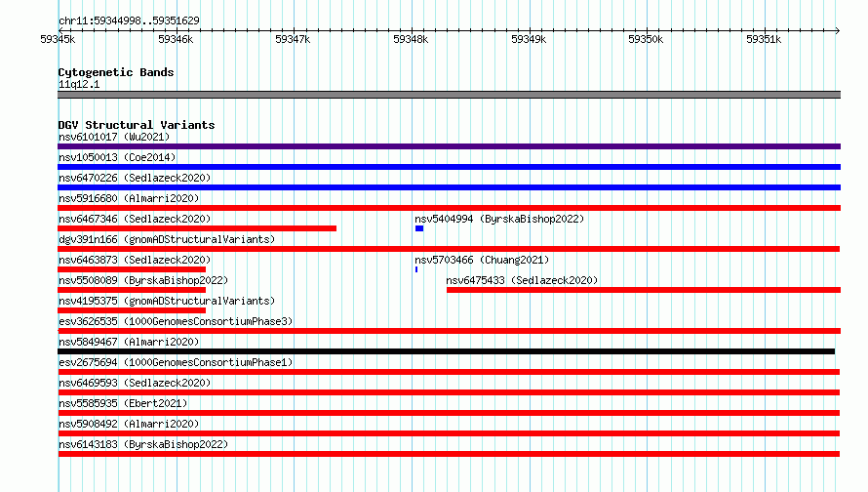Click the gray 11q12.1 cytogenetic band bar

(449, 95)
